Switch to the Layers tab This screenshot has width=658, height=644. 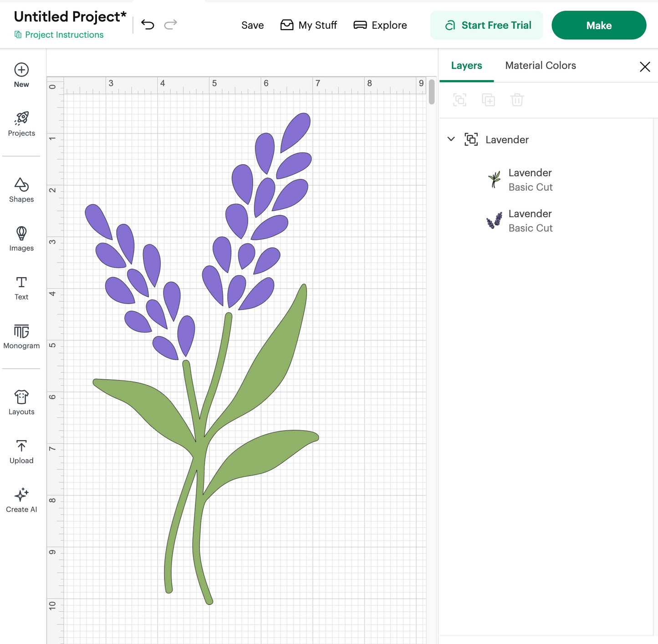(466, 66)
